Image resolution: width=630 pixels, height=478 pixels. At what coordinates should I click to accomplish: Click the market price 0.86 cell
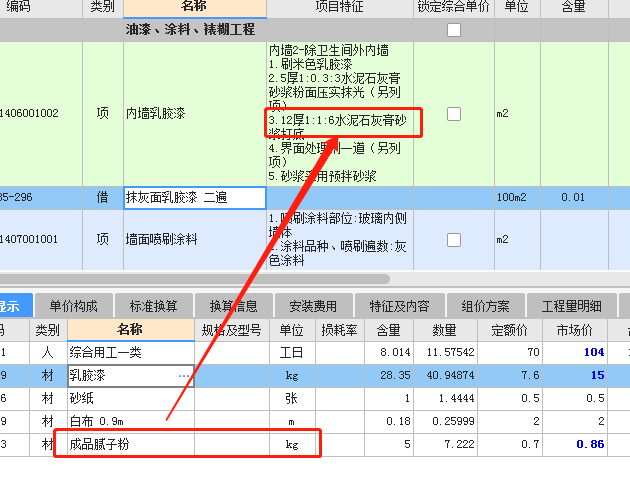[x=575, y=445]
